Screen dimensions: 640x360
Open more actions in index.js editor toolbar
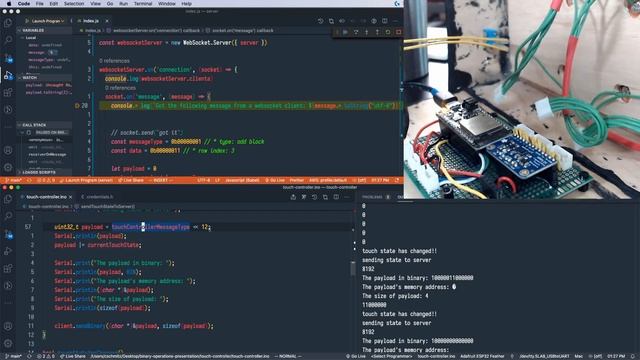(x=395, y=21)
